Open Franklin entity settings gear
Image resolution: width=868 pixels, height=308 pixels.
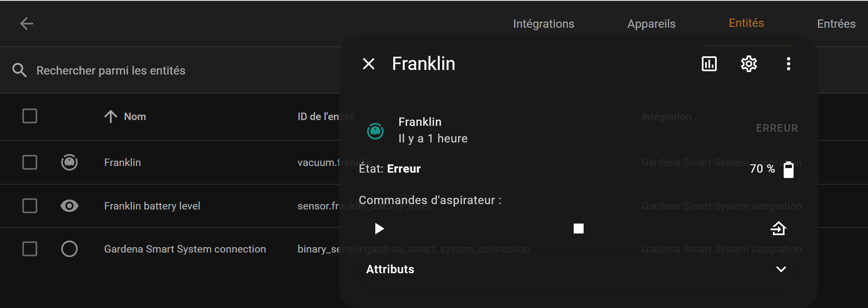coord(749,64)
